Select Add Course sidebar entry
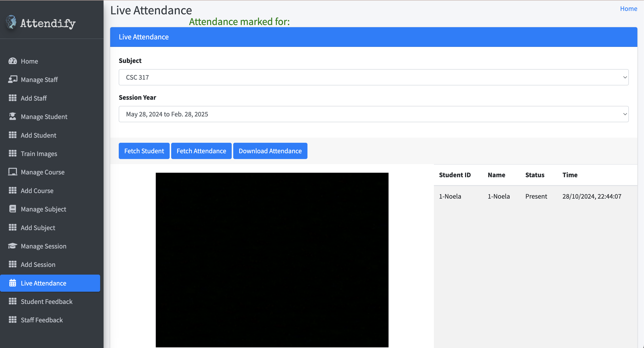644x348 pixels. click(x=37, y=191)
